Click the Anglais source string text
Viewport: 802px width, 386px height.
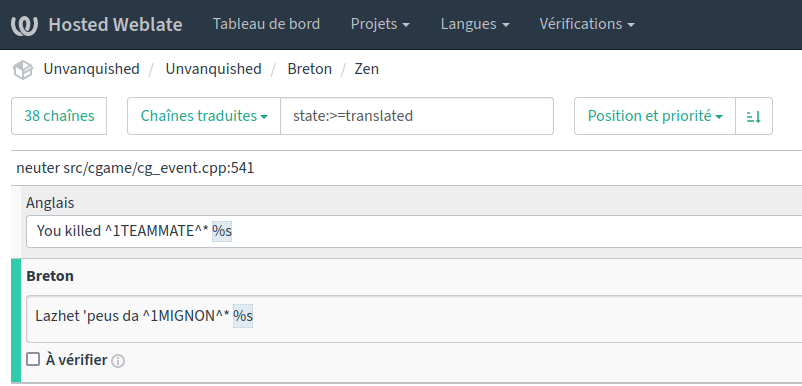(135, 231)
